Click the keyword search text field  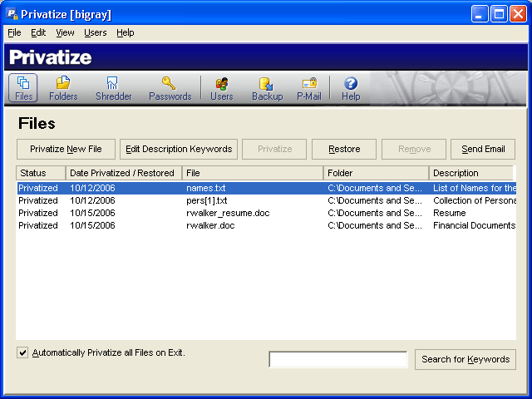[337, 360]
